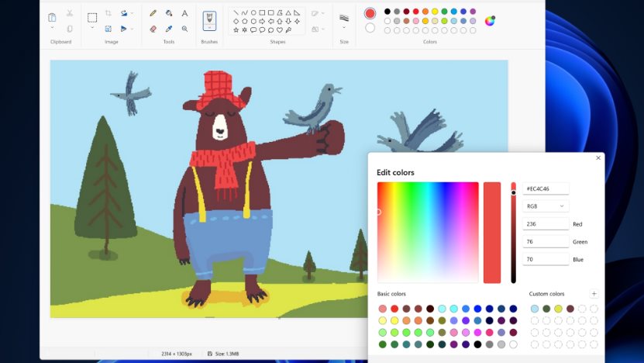This screenshot has height=363, width=644.
Task: Select the heart shape in Shapes gallery
Action: coord(280,30)
